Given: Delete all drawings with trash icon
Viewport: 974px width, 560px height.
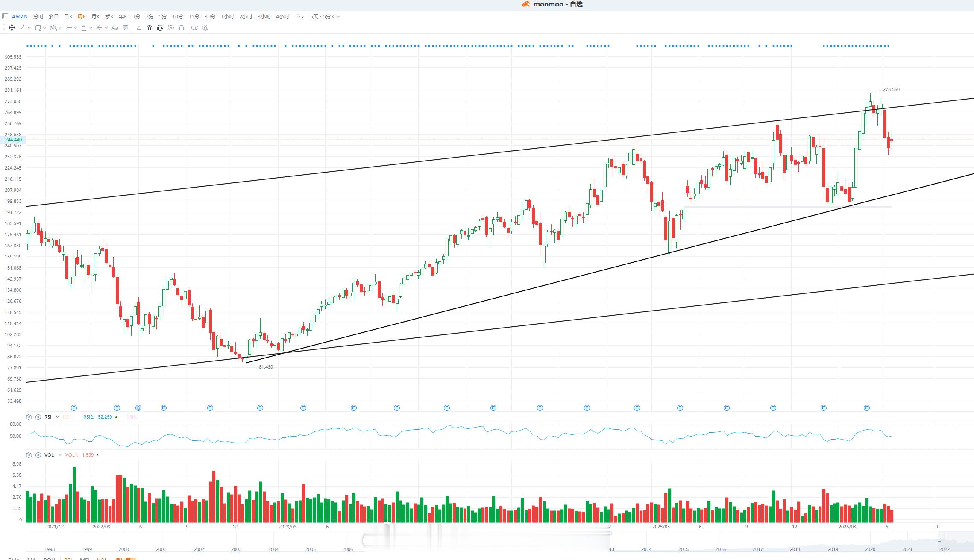Looking at the screenshot, I should click(x=182, y=28).
